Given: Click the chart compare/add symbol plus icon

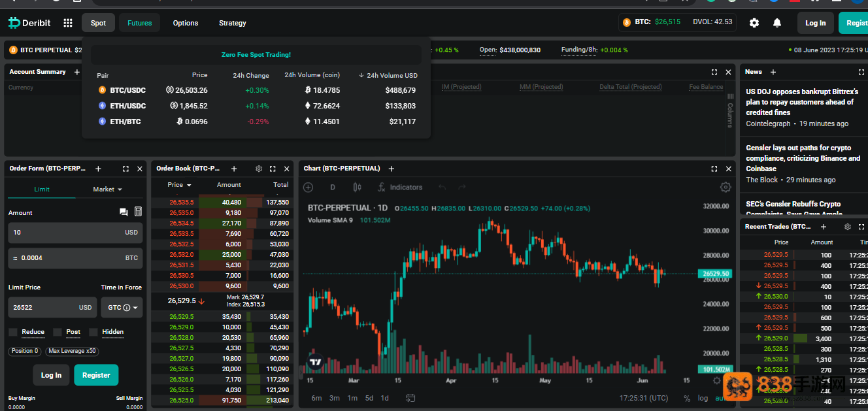Looking at the screenshot, I should coord(309,188).
